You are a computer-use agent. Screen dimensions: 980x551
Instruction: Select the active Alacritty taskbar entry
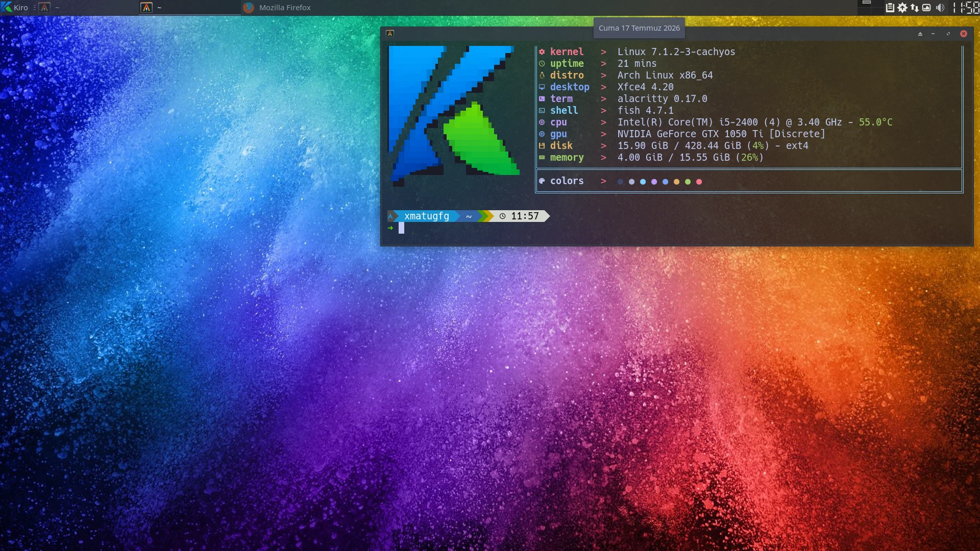190,8
